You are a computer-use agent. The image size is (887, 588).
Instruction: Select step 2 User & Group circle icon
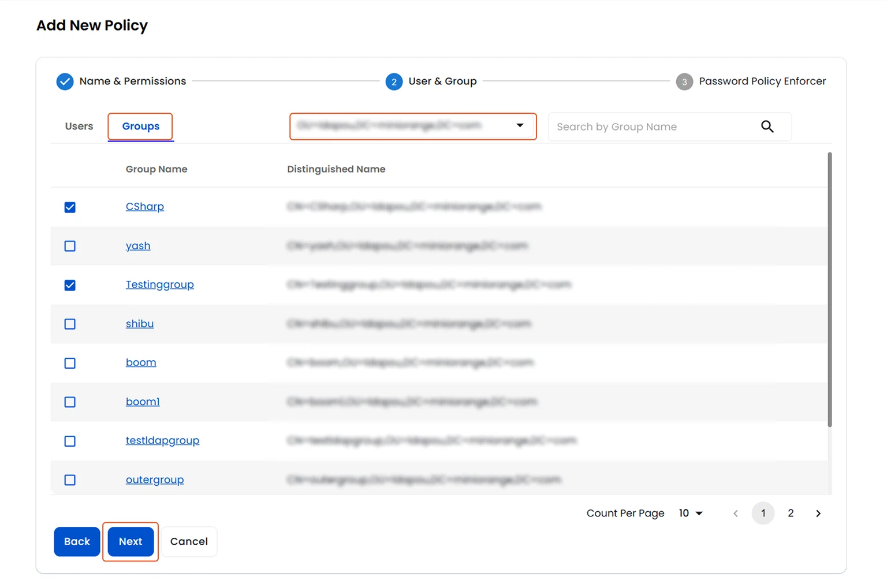394,81
